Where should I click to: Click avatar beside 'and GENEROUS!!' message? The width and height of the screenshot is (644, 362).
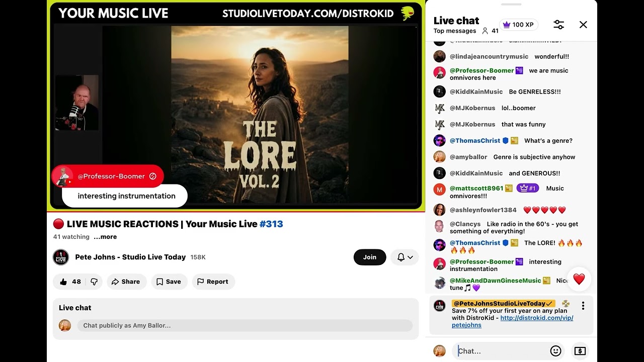point(439,173)
